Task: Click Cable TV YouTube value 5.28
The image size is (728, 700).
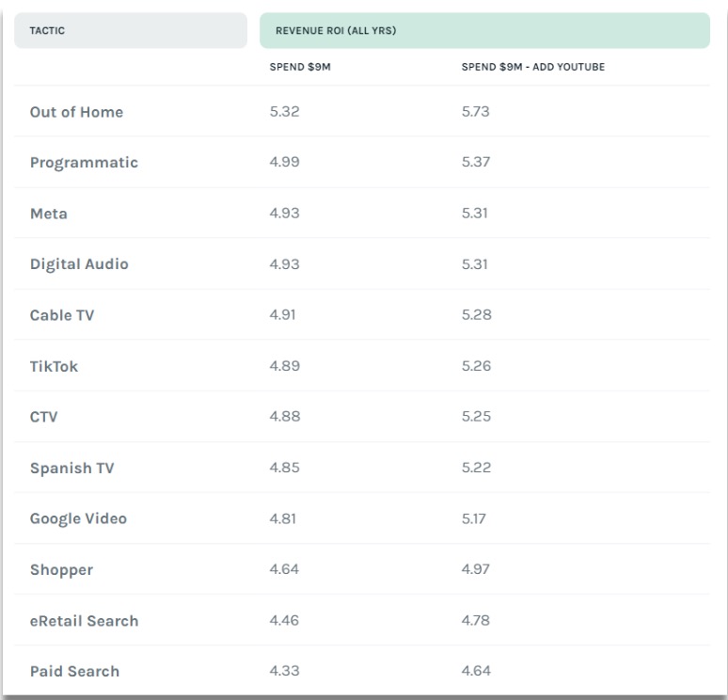Action: click(476, 315)
